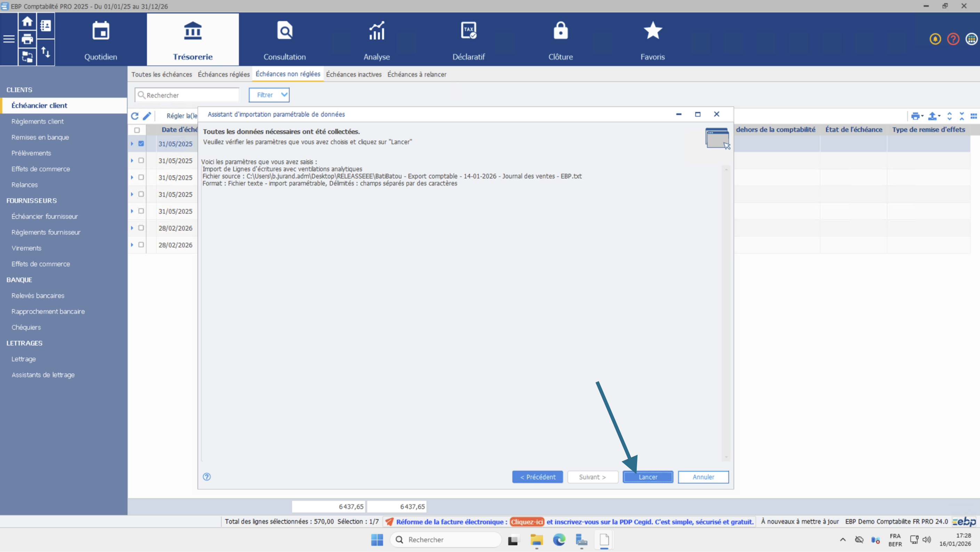Uncheck the first 31/05/2025 row checkbox
Viewport: 980px width, 552px height.
(x=141, y=144)
